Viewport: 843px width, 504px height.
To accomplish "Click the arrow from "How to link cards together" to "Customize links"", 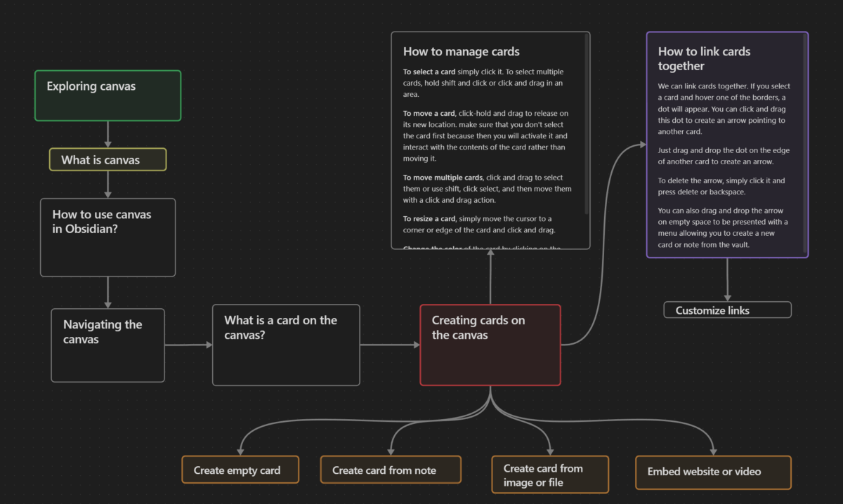I will click(727, 281).
